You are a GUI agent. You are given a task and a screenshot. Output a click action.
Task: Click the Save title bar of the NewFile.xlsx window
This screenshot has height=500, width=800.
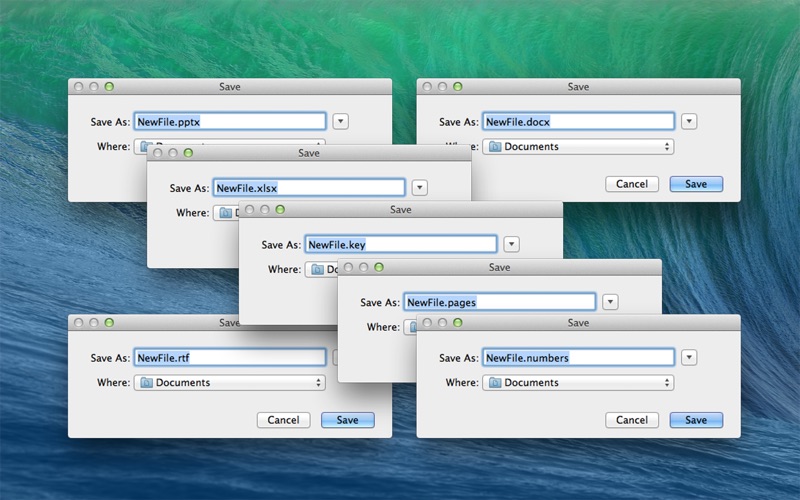pyautogui.click(x=309, y=153)
